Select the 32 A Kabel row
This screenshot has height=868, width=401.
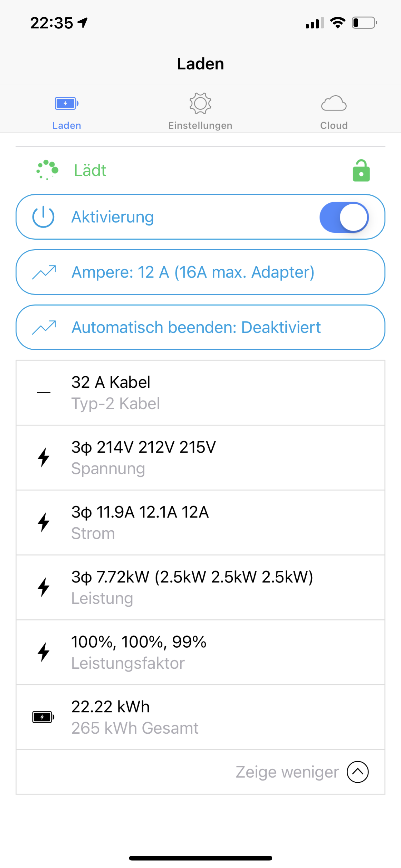tap(200, 392)
